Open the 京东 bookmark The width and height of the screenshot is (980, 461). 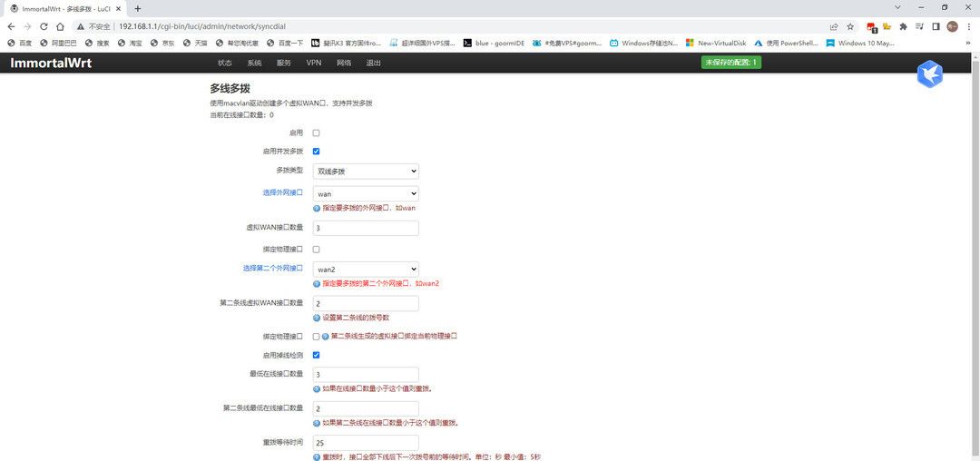(x=162, y=43)
